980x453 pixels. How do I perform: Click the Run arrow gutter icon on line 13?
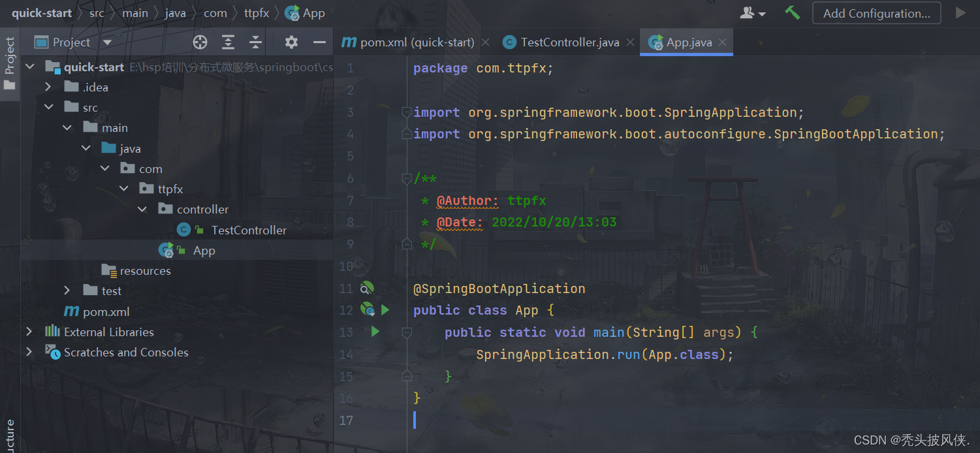pos(375,332)
